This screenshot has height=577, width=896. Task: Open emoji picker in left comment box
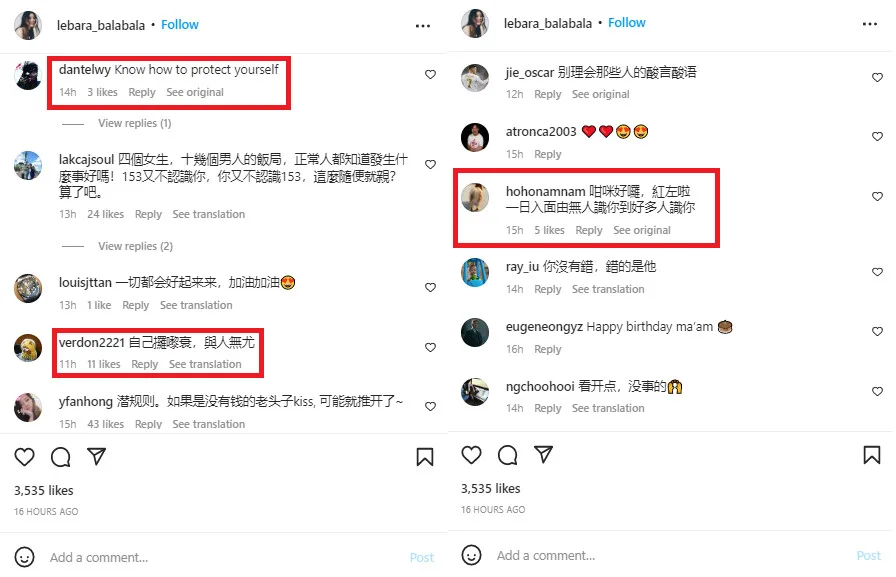(24, 557)
